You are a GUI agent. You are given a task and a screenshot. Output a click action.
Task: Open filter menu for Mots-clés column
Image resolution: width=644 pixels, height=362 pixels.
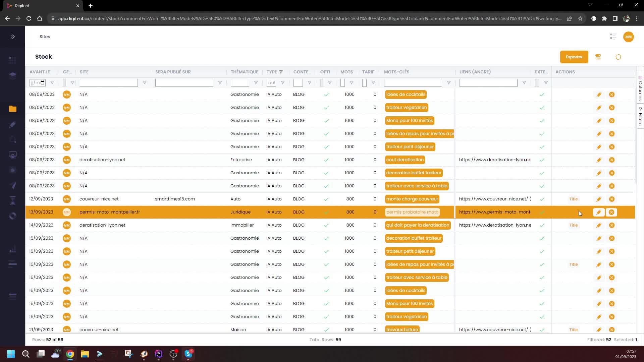(448, 83)
